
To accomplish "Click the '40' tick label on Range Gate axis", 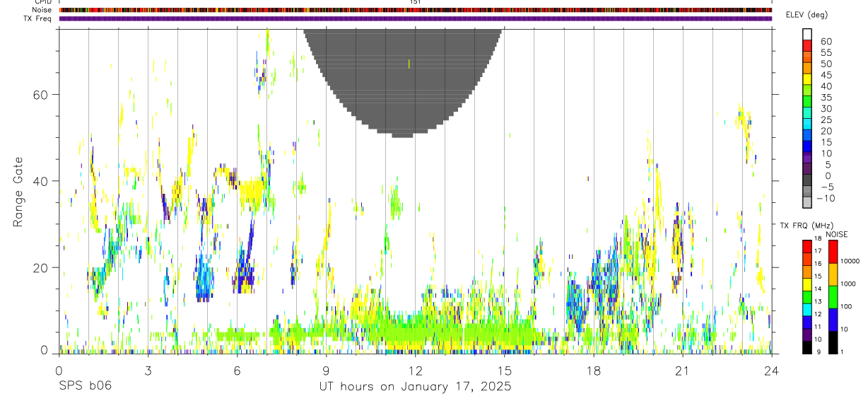I will click(x=40, y=181).
